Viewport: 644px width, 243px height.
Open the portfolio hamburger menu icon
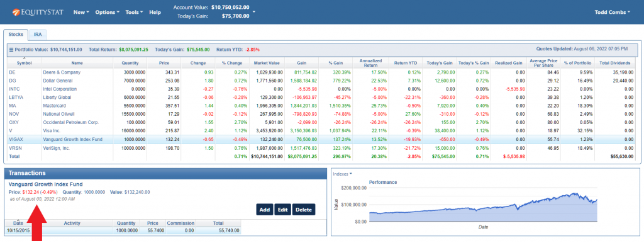point(11,49)
